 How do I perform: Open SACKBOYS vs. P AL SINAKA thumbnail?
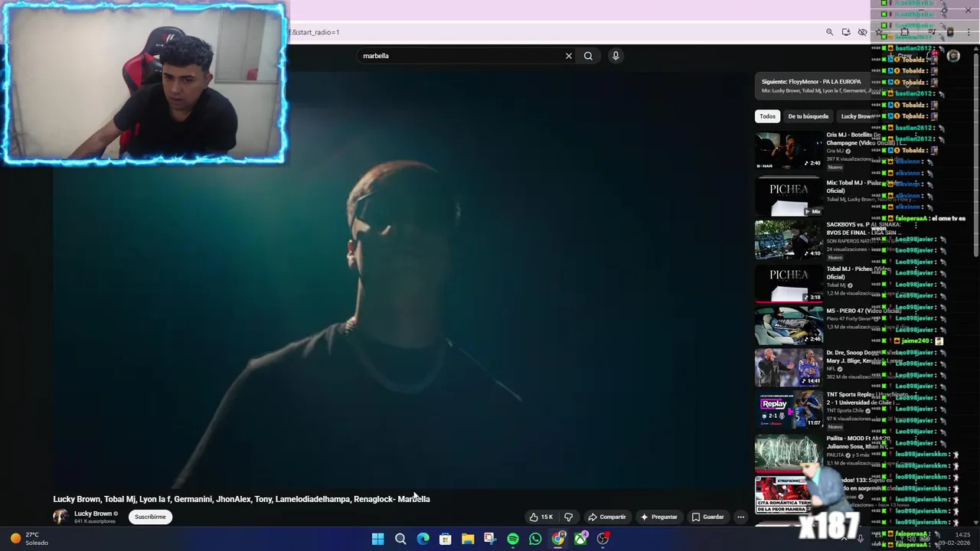[x=789, y=240]
